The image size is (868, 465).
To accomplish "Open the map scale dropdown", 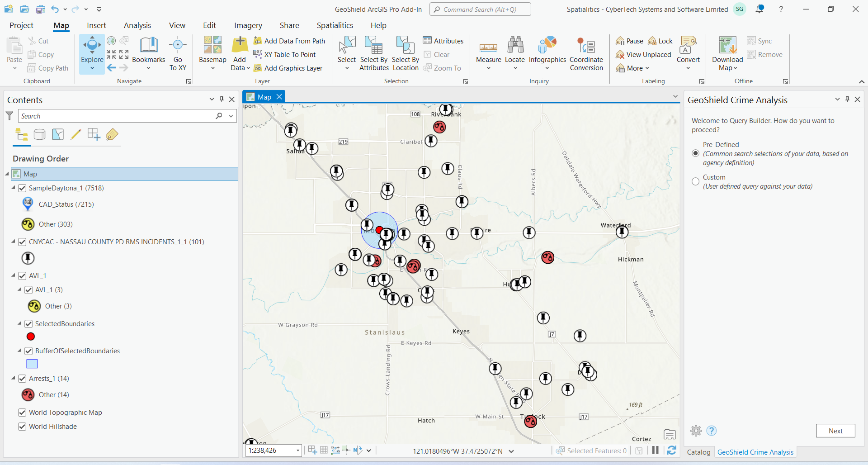I will [x=298, y=451].
